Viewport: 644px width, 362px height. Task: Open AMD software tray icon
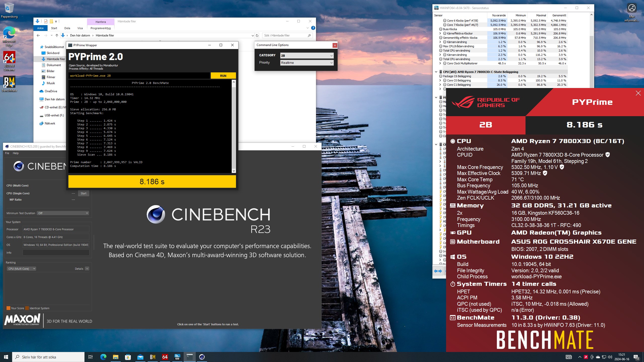click(x=586, y=357)
